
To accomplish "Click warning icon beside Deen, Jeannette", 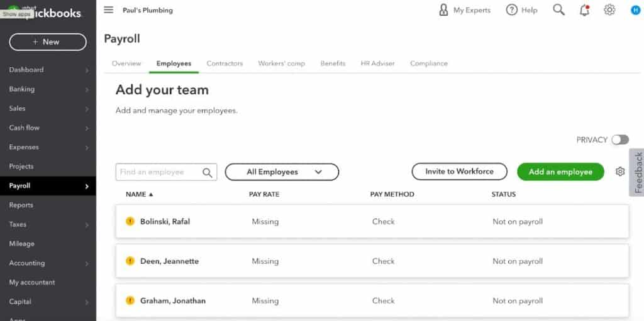I will (130, 261).
